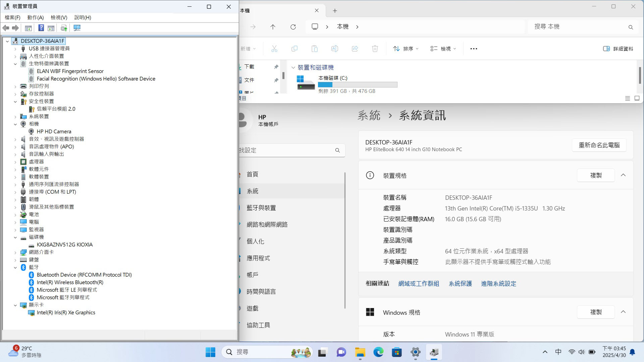
Task: Collapse the 裝置和磁碟機 group
Action: click(293, 68)
